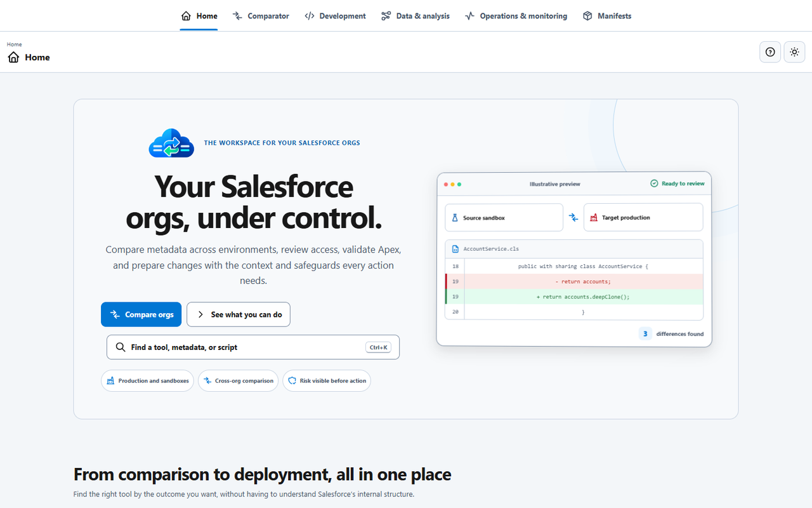Click the factory icon in Production chip
The width and height of the screenshot is (812, 508).
coord(111,381)
